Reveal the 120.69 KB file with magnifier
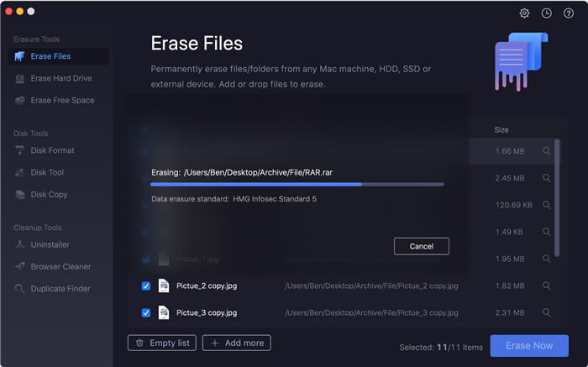 tap(546, 205)
